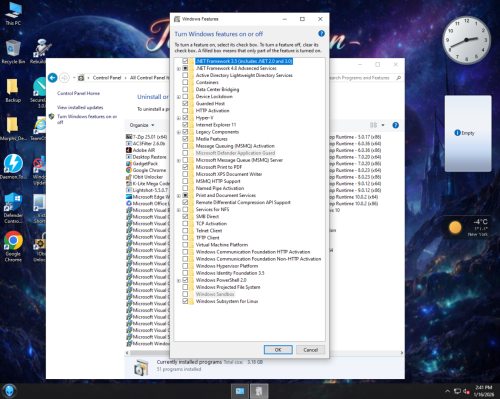
Task: Click the Start button on taskbar
Action: click(x=9, y=391)
